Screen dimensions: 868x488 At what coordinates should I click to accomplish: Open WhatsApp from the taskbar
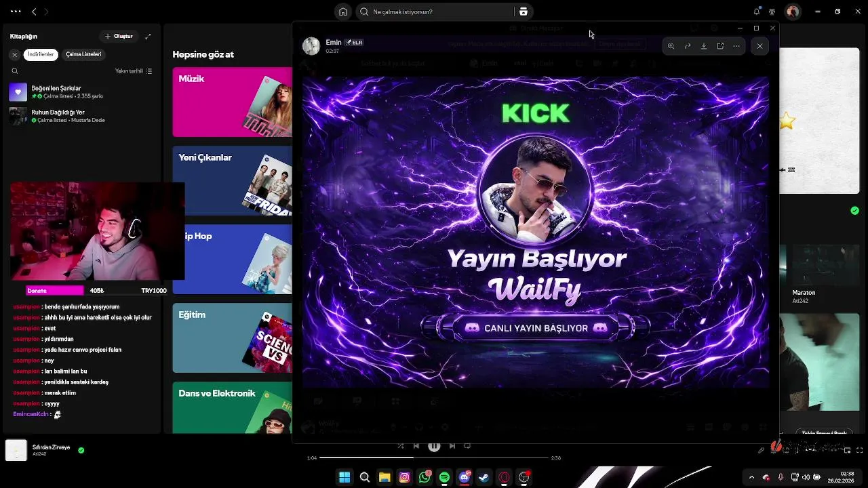[425, 477]
